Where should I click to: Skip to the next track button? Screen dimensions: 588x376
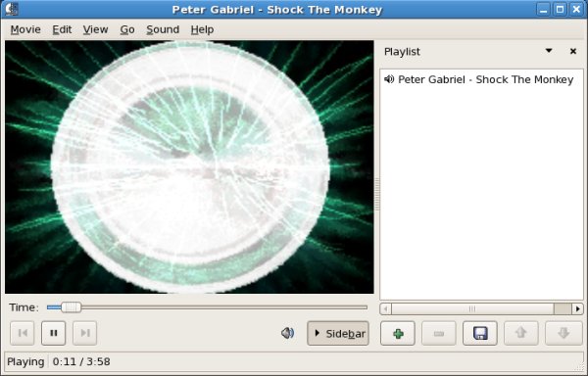click(84, 333)
